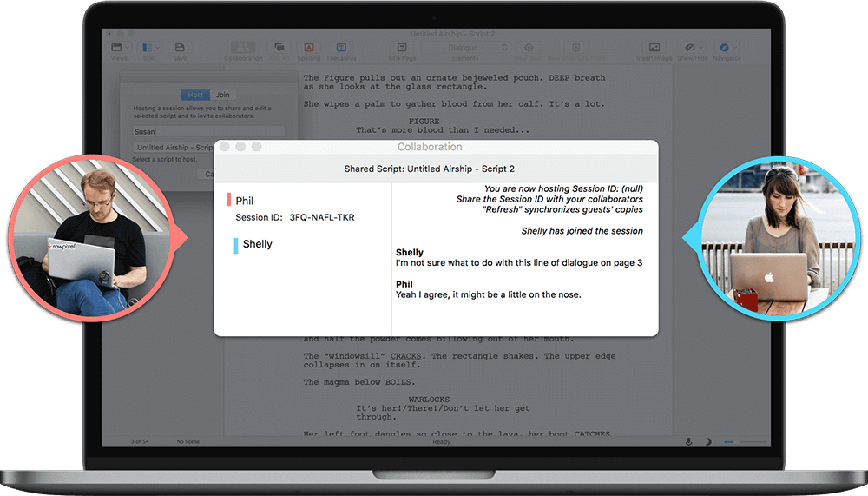Viewport: 868px width, 496px height.
Task: Switch to the Join tab
Action: tap(222, 95)
